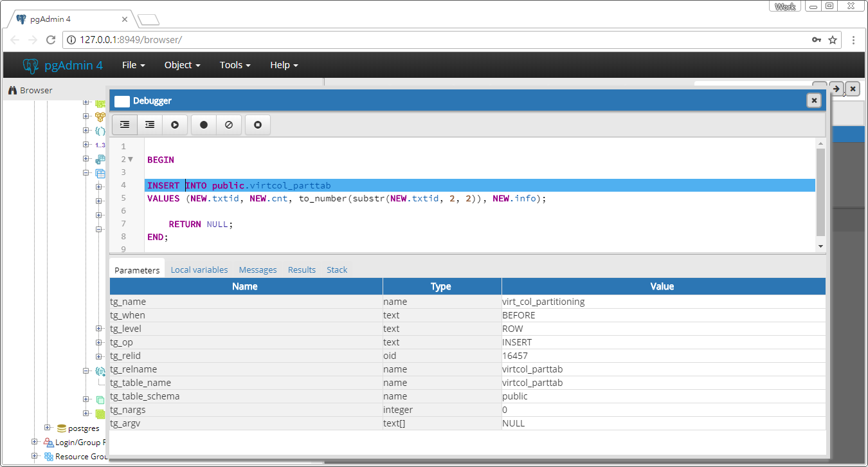Collapse the tables node in the tree

point(86,173)
